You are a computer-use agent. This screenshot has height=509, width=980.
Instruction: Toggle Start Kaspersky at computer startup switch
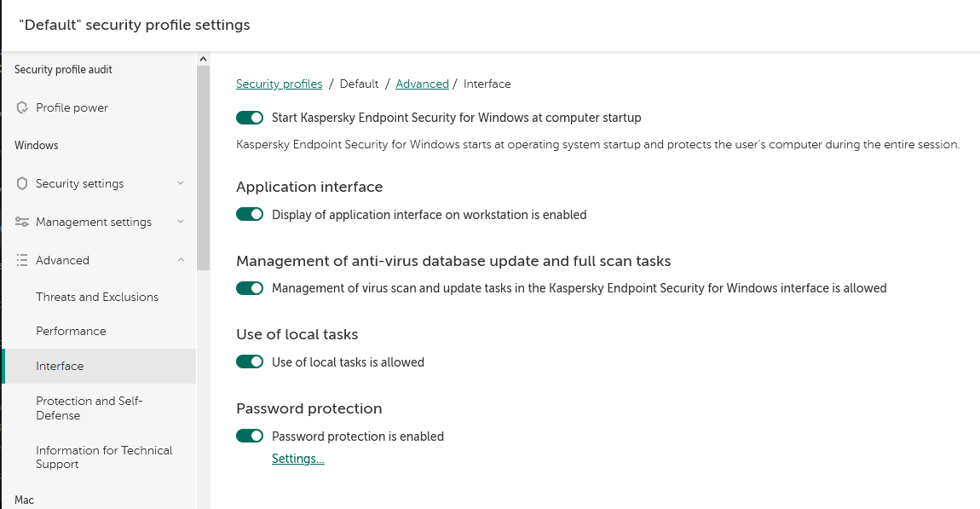click(x=250, y=118)
